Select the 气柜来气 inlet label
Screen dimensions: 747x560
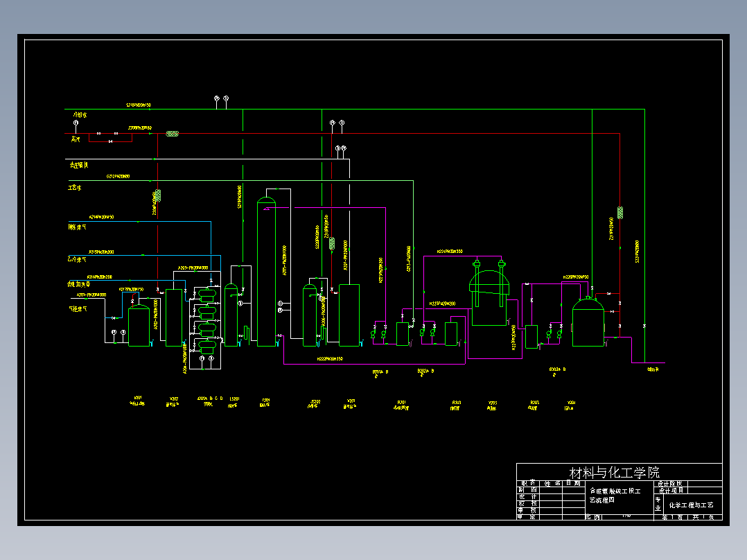tap(78, 309)
